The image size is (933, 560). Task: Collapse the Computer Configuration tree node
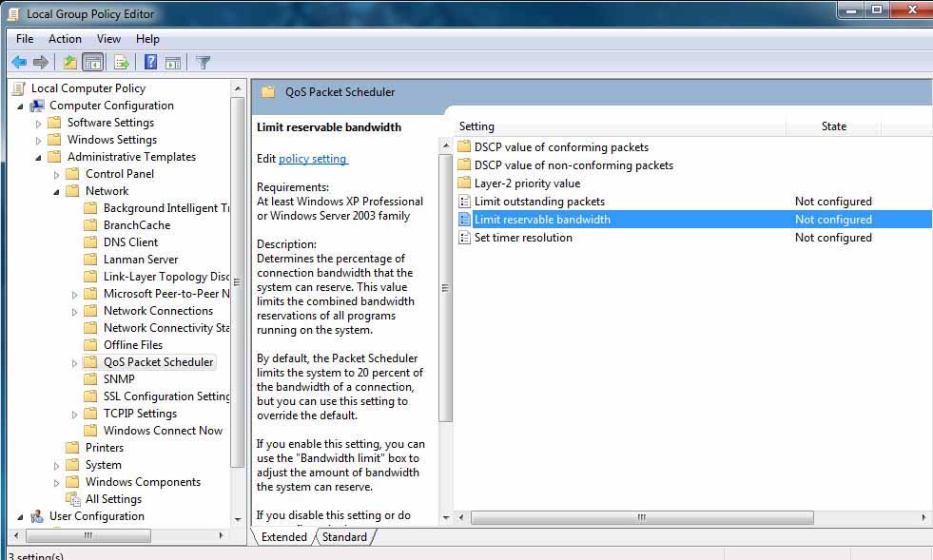[x=20, y=106]
